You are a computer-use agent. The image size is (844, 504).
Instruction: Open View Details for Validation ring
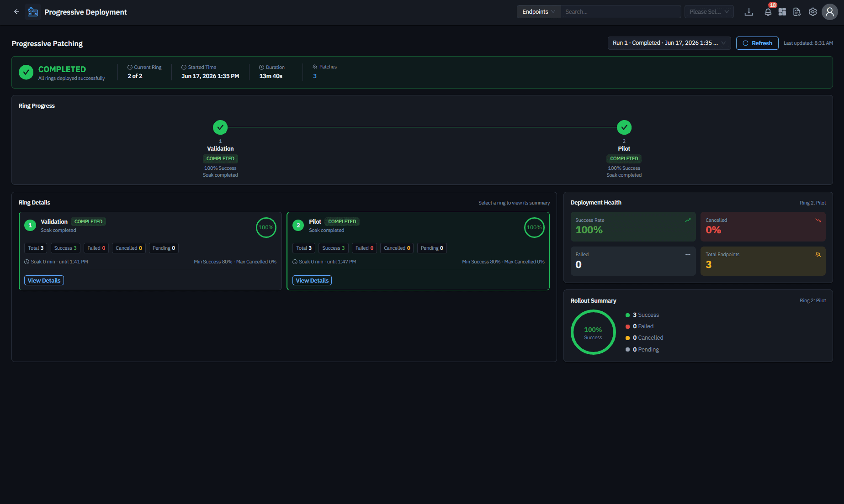[x=44, y=280]
